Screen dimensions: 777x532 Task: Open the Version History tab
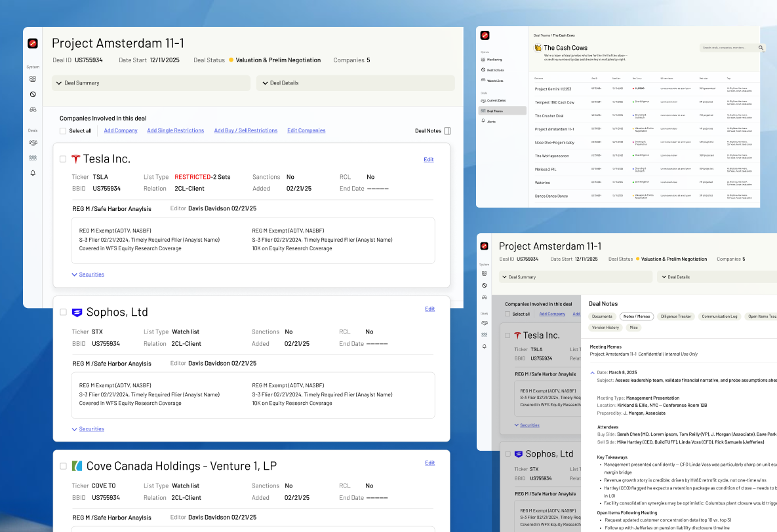[x=606, y=328]
